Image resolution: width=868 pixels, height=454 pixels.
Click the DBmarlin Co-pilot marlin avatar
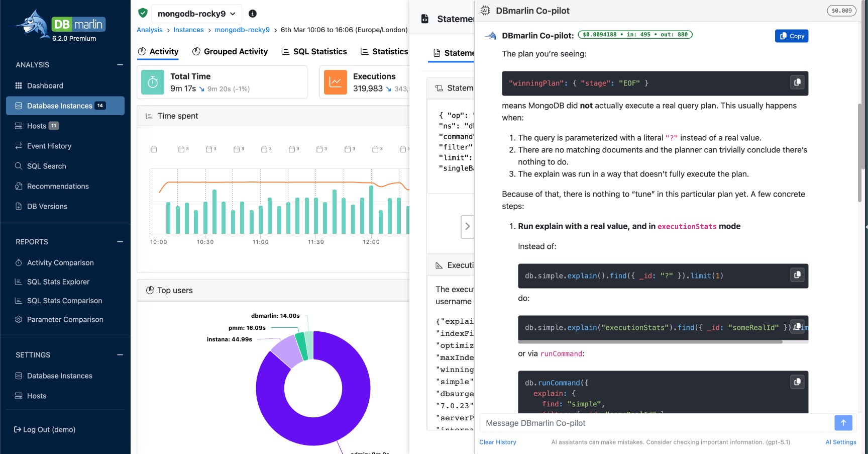(491, 36)
